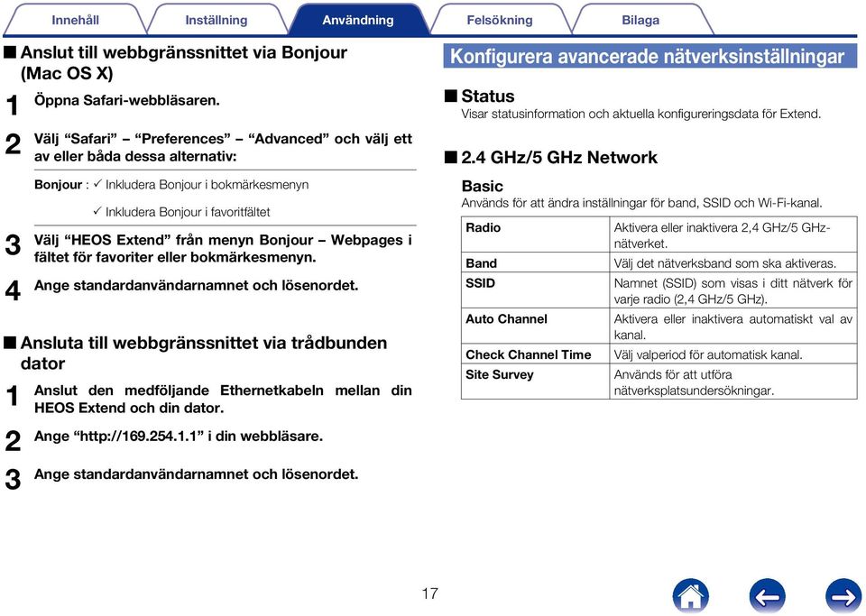Click the page number 17

pyautogui.click(x=429, y=594)
